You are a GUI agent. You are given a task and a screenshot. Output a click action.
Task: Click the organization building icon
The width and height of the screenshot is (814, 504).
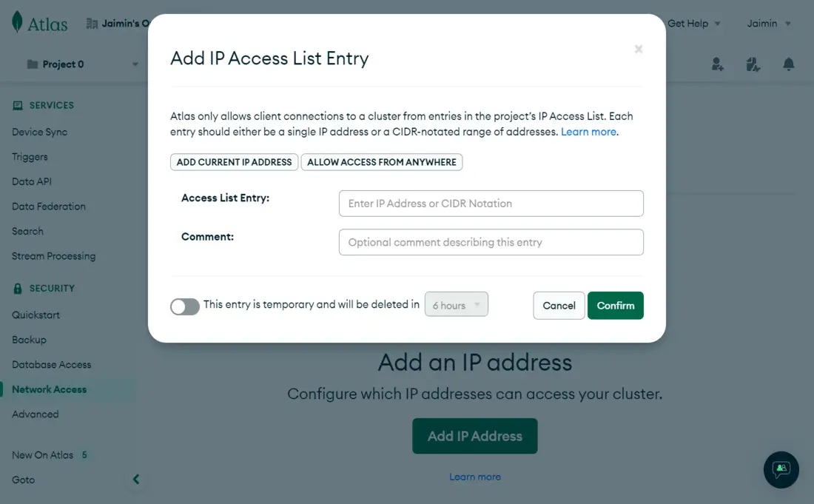tap(92, 24)
